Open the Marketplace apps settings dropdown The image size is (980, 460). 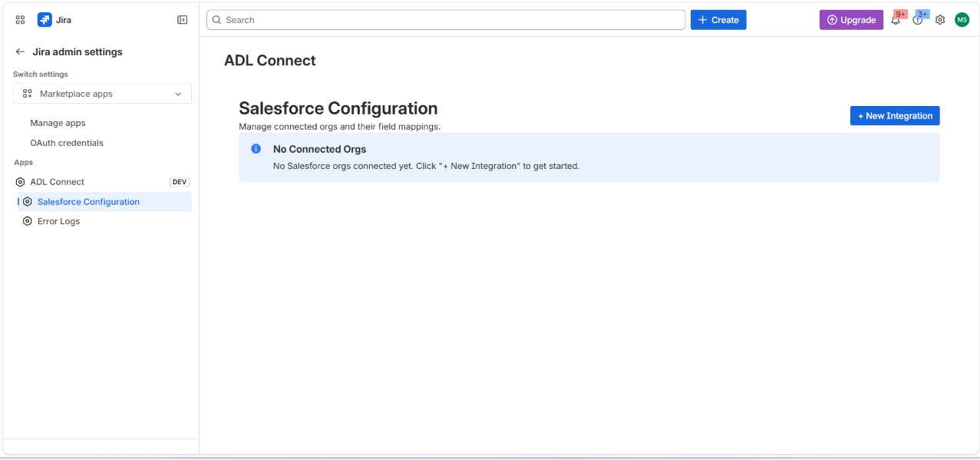(102, 94)
